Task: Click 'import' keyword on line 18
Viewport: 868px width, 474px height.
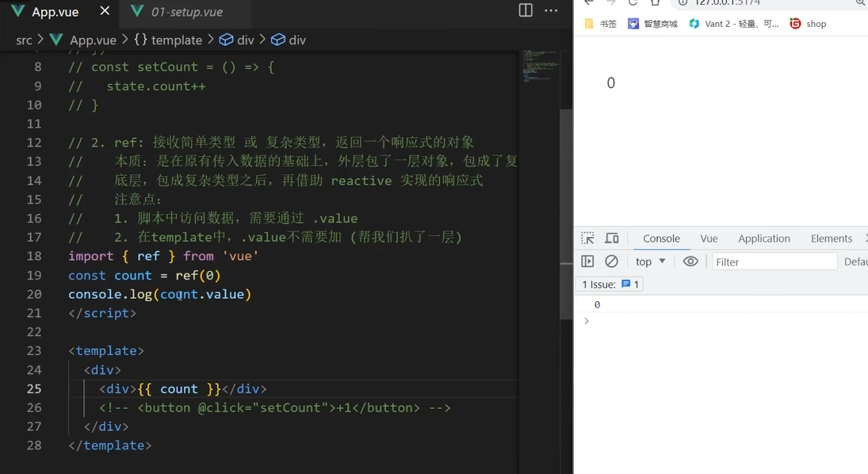Action: (x=91, y=256)
